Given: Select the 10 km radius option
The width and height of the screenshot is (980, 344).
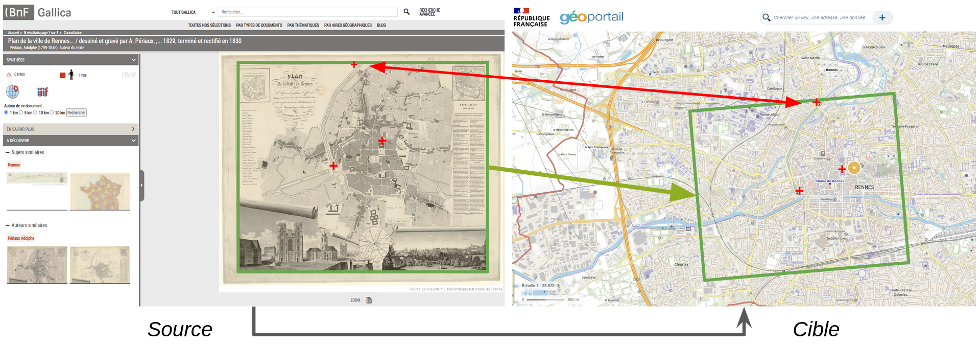Looking at the screenshot, I should click(35, 112).
